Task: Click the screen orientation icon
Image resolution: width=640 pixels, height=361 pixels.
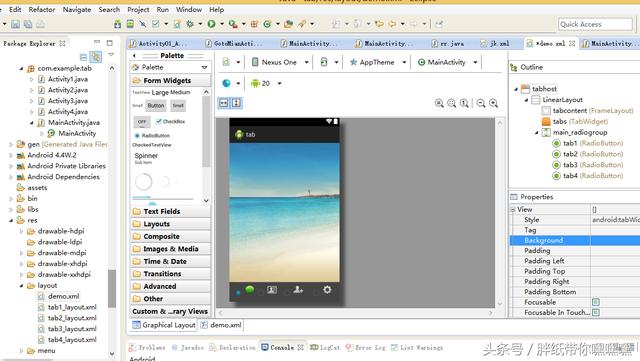Action: click(324, 62)
